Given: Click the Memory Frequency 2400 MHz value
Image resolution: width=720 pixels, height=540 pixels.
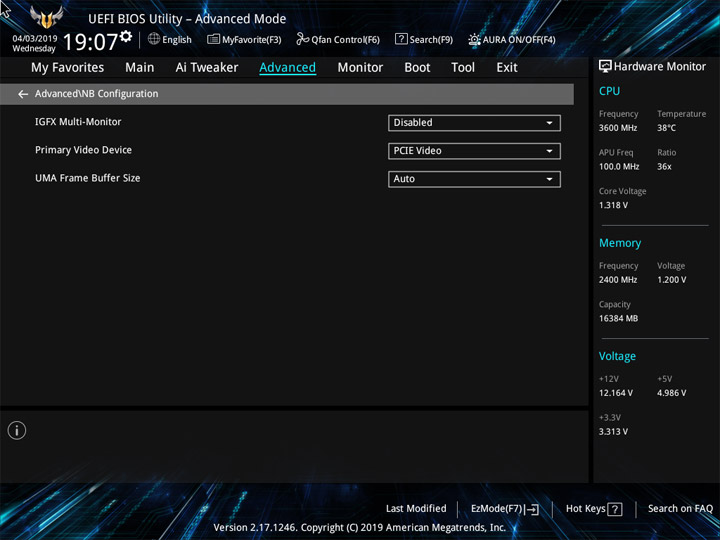Looking at the screenshot, I should pos(618,280).
